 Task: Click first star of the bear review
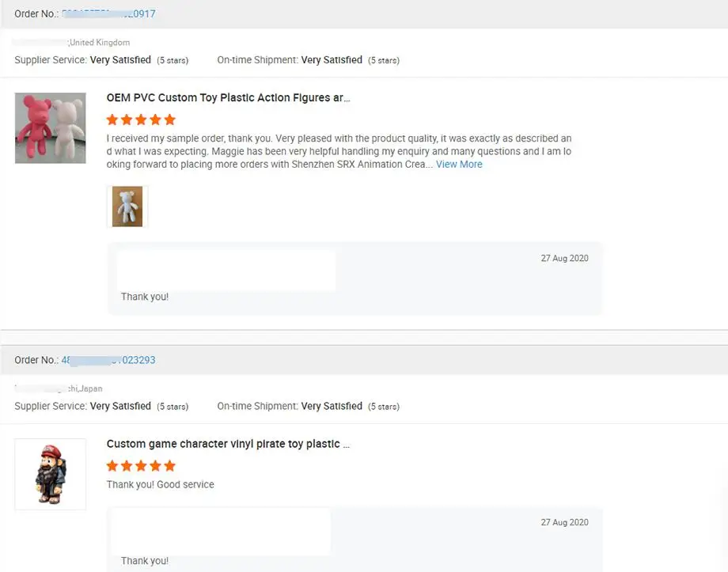[112, 119]
